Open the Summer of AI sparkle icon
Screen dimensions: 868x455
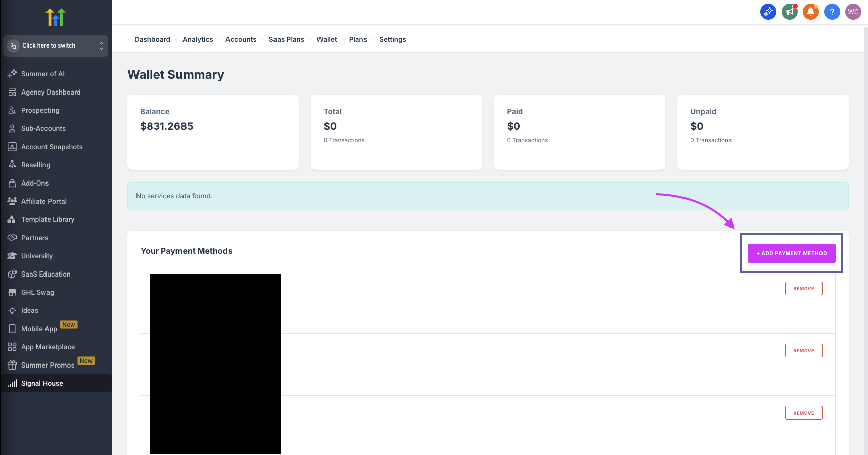point(12,74)
